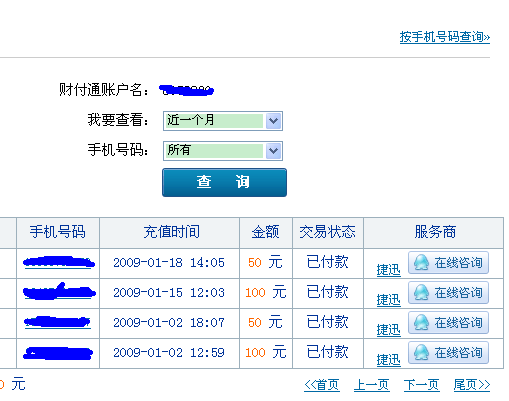Image resolution: width=509 pixels, height=401 pixels.
Task: Select the 2009-01-02 12:59 time cell
Action: click(x=169, y=353)
